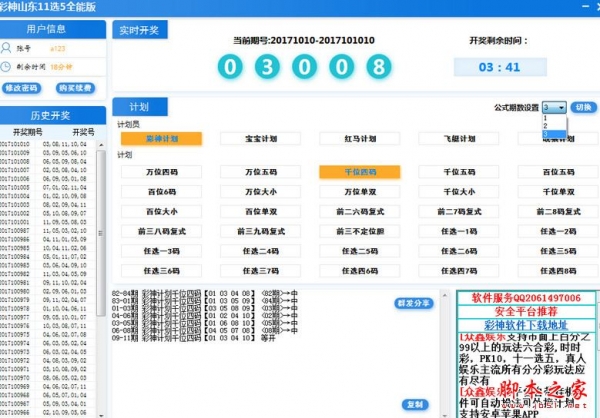Choose the 前三九码复式 plan
This screenshot has width=600, height=418.
click(x=261, y=231)
